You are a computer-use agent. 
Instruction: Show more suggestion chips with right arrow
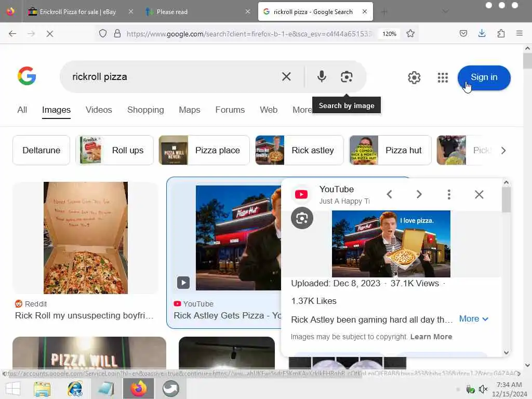point(503,150)
